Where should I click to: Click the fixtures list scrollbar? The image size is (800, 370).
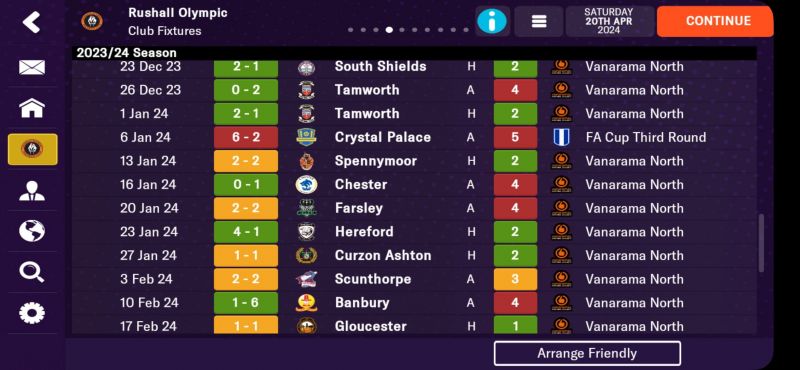[761, 243]
